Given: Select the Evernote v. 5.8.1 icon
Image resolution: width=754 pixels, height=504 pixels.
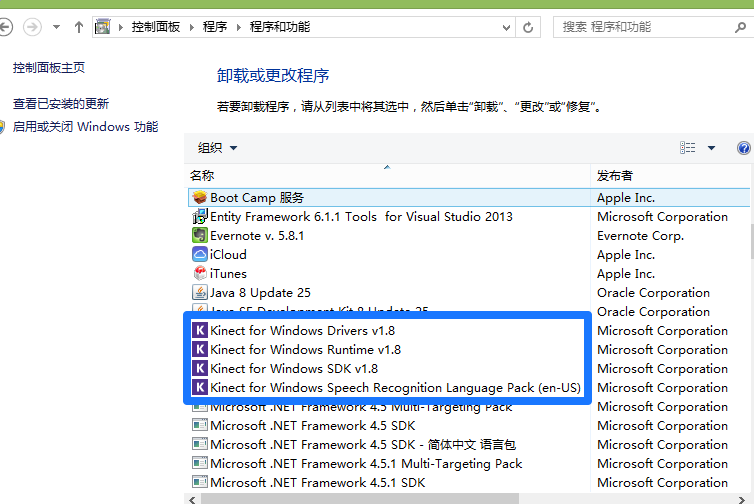Looking at the screenshot, I should tap(200, 236).
